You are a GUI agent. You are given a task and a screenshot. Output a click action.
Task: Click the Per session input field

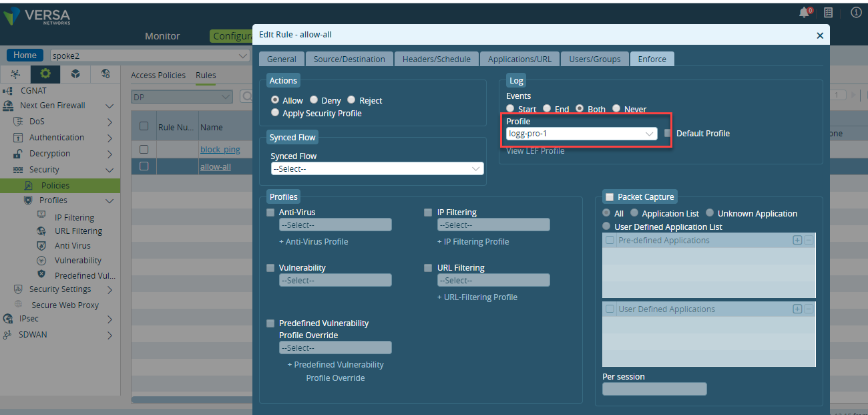(654, 389)
